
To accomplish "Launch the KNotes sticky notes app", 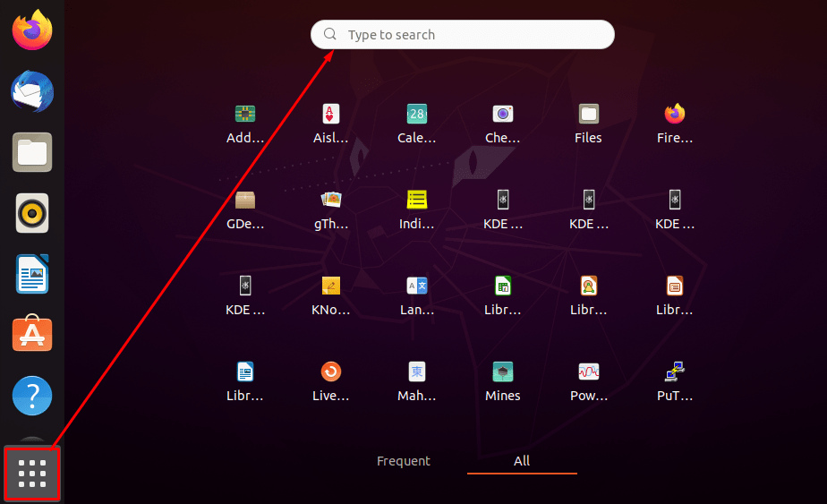I will click(330, 296).
